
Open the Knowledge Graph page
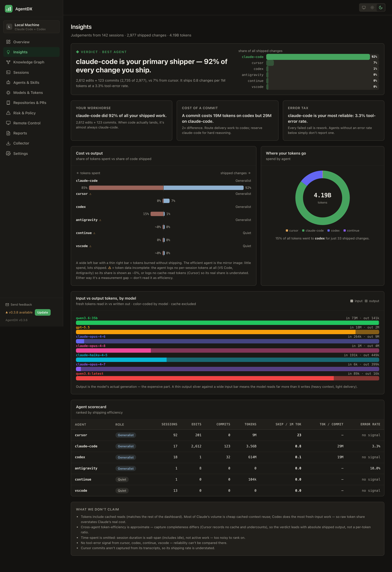pos(31,62)
